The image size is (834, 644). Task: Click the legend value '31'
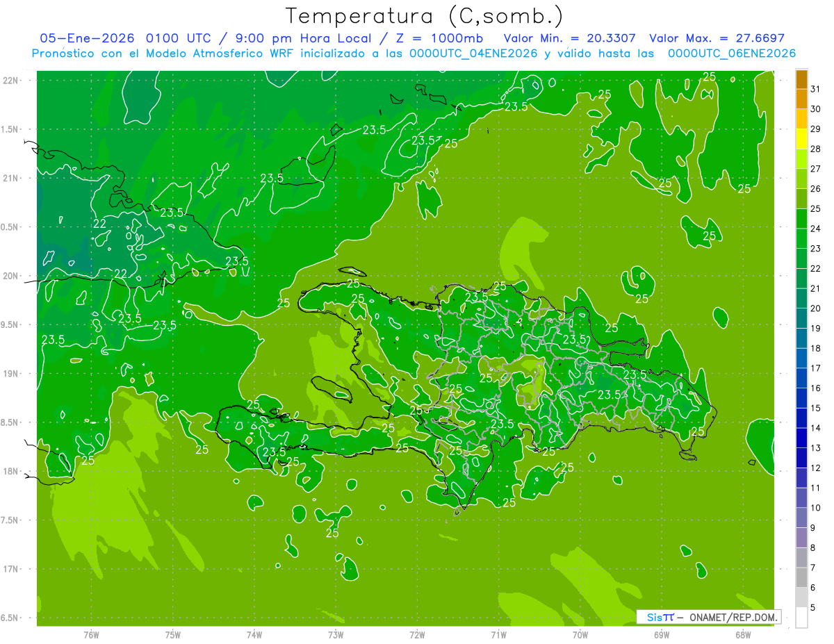[x=815, y=89]
